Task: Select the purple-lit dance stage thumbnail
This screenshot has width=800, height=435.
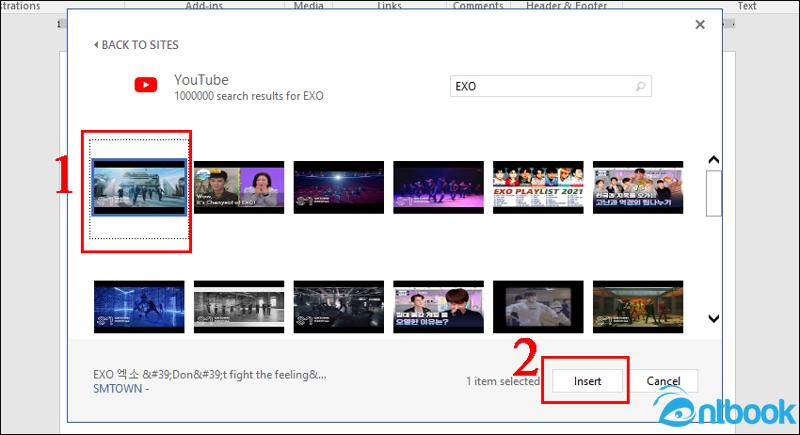Action: 438,187
